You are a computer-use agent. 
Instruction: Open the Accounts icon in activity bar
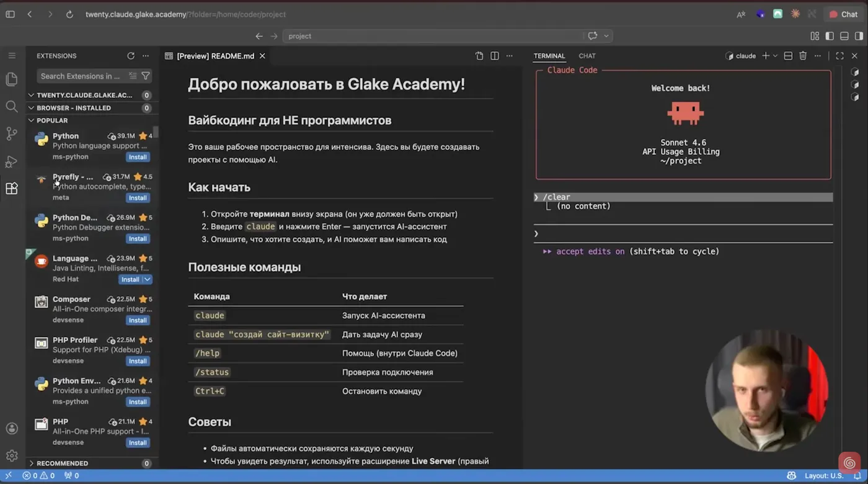tap(11, 428)
